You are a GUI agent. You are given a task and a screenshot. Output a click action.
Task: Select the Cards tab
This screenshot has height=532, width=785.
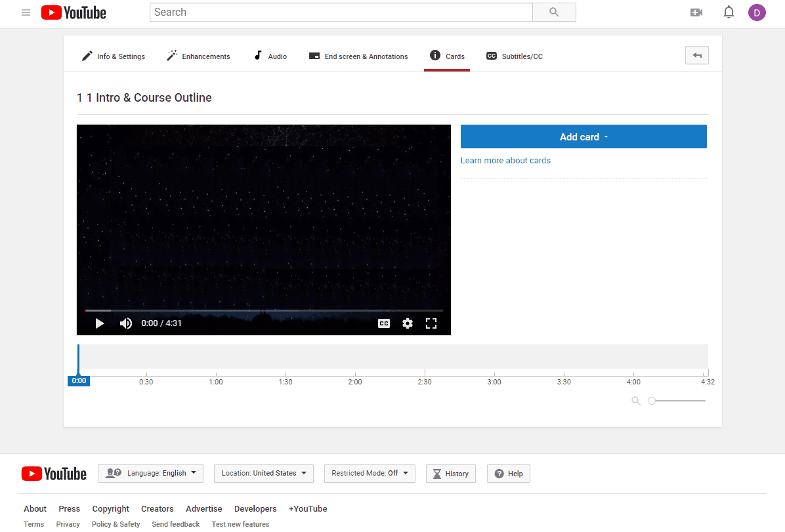click(447, 56)
